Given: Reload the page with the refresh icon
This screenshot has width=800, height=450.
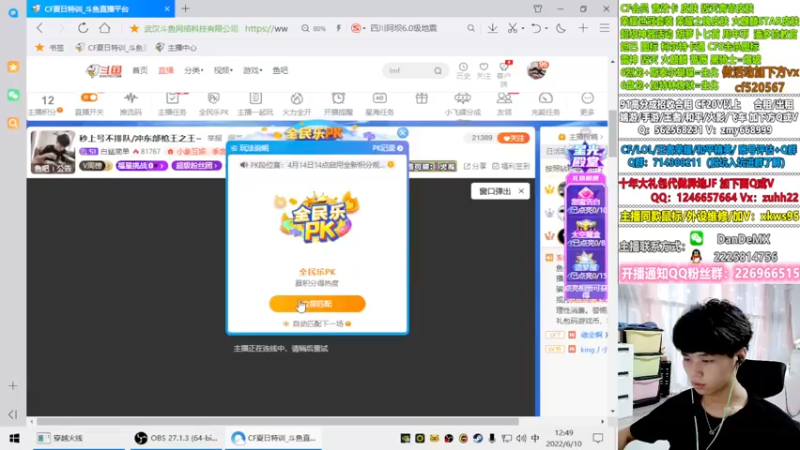Looking at the screenshot, I should (83, 28).
